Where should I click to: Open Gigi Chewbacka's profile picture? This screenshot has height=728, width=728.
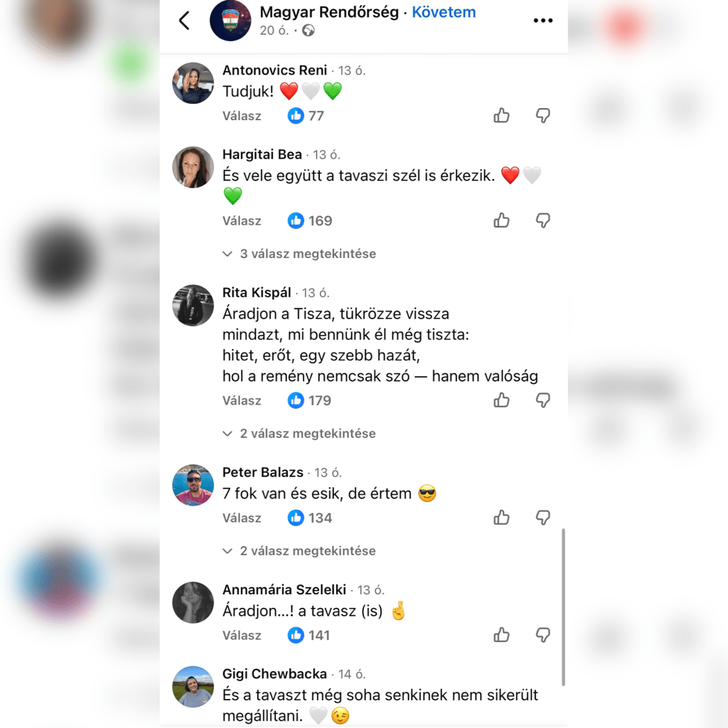coord(193,687)
